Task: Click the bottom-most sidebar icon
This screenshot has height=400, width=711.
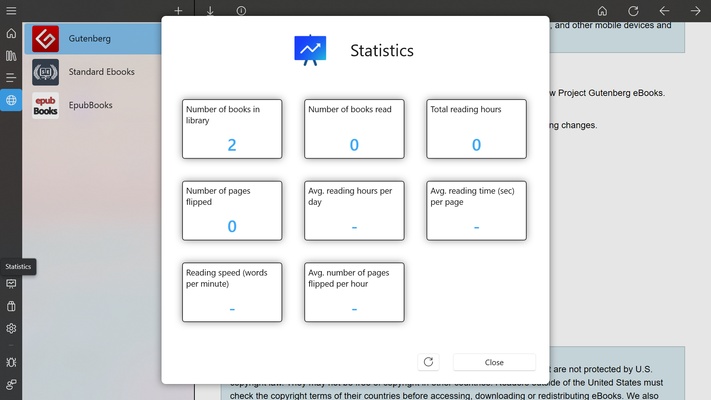Action: pyautogui.click(x=11, y=385)
